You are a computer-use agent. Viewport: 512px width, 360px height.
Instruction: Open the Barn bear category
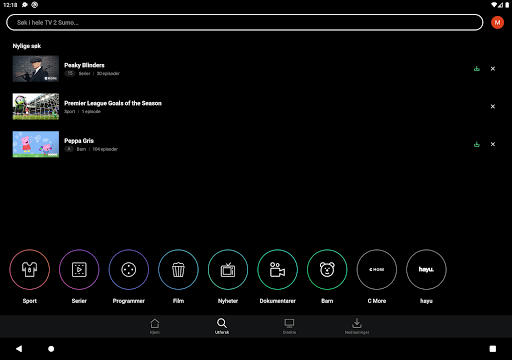click(x=327, y=269)
